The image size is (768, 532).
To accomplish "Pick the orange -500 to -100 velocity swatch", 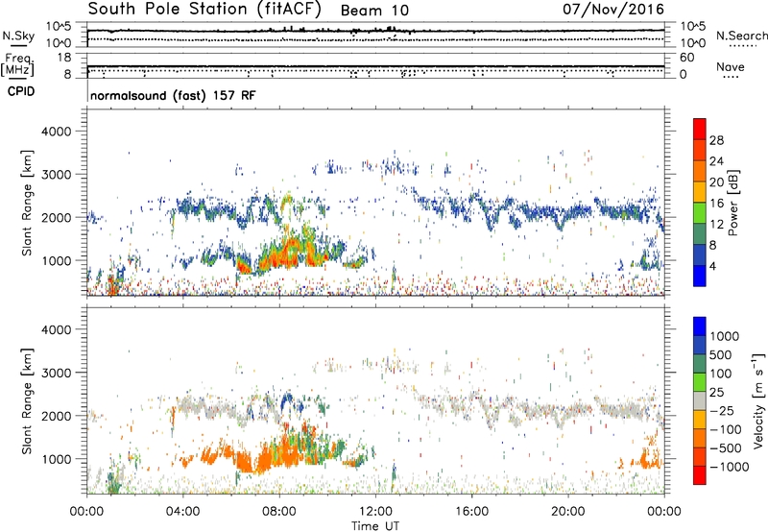I will click(700, 439).
